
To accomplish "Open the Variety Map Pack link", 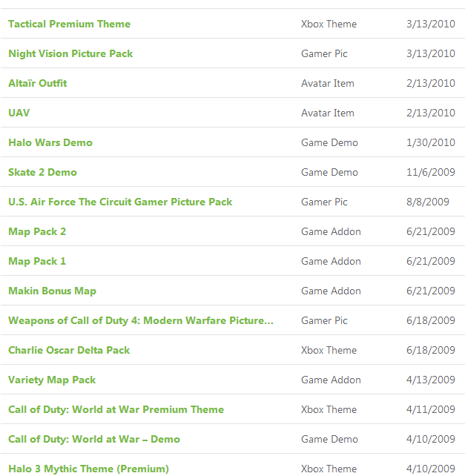I will point(52,380).
